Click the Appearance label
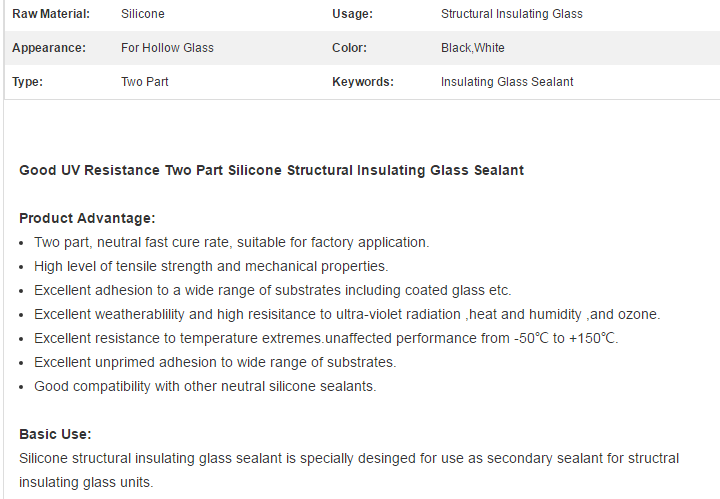Screen dimensions: 720x499 point(49,48)
